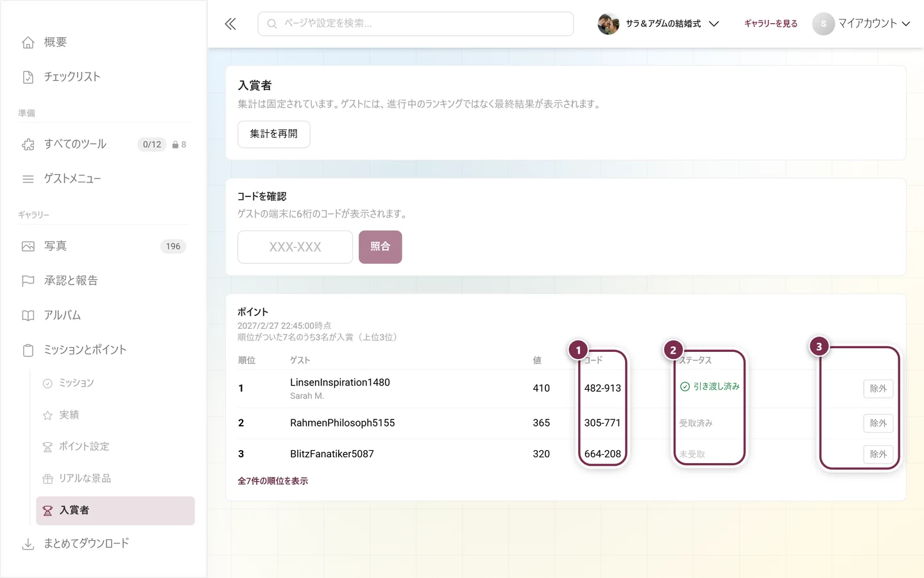Click the 照合 verify button

[x=381, y=247]
